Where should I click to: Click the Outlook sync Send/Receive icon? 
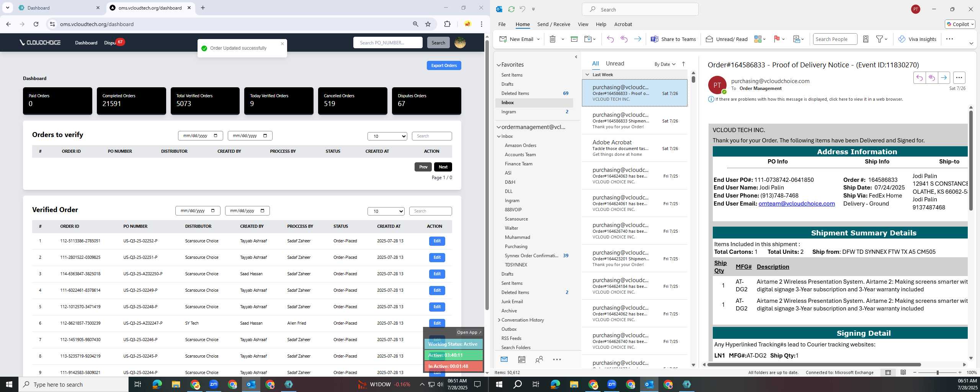511,9
